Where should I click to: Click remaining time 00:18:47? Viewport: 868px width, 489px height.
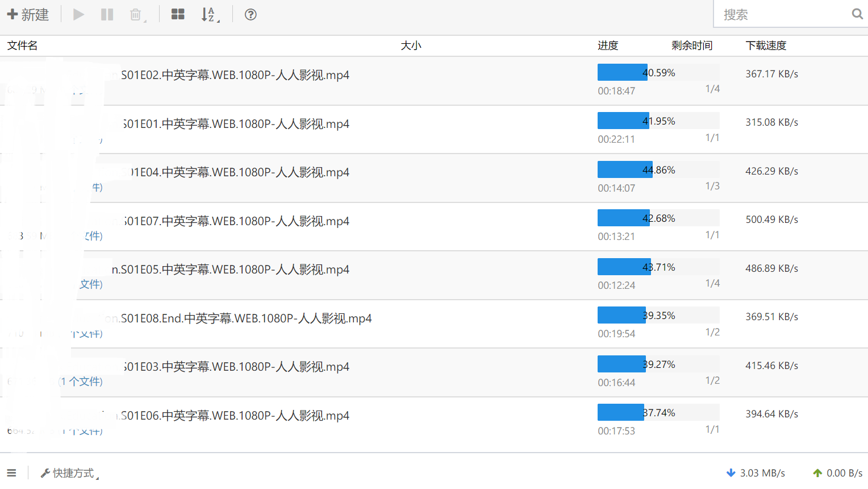coord(616,91)
